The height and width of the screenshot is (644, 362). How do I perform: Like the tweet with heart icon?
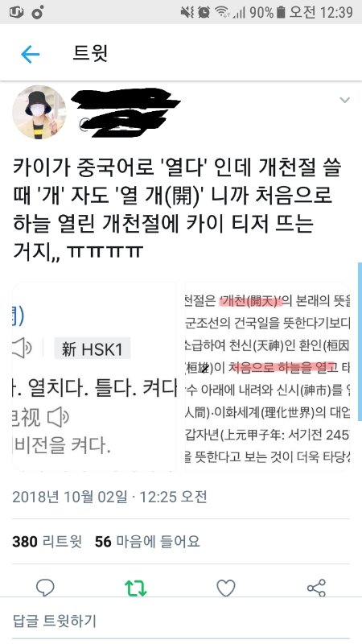[226, 588]
